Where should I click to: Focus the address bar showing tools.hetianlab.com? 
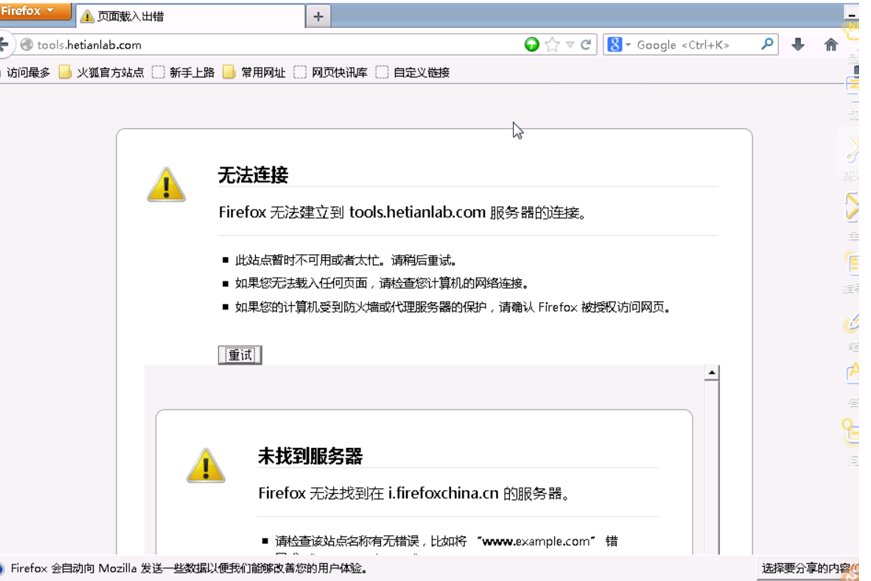tap(278, 44)
